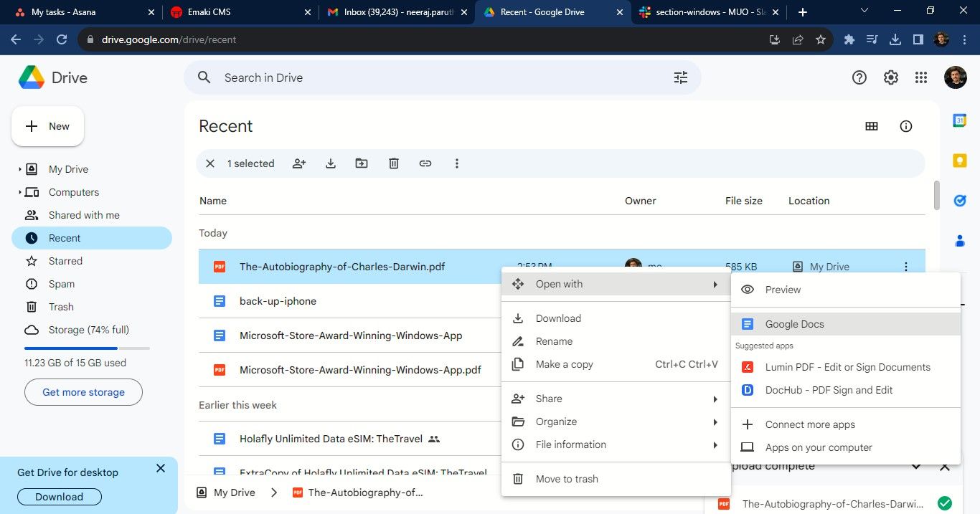980x514 pixels.
Task: Click the move-to-folder icon in toolbar
Action: 362,163
